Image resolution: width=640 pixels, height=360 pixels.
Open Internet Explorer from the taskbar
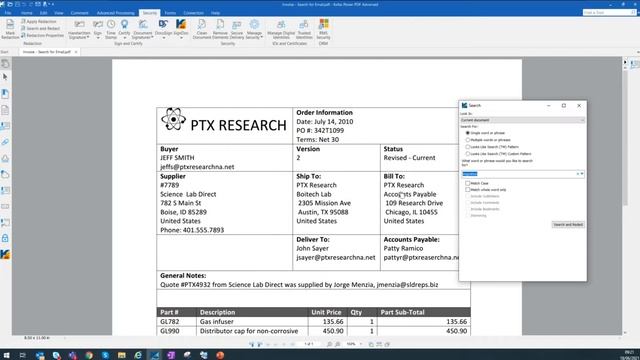[138, 355]
